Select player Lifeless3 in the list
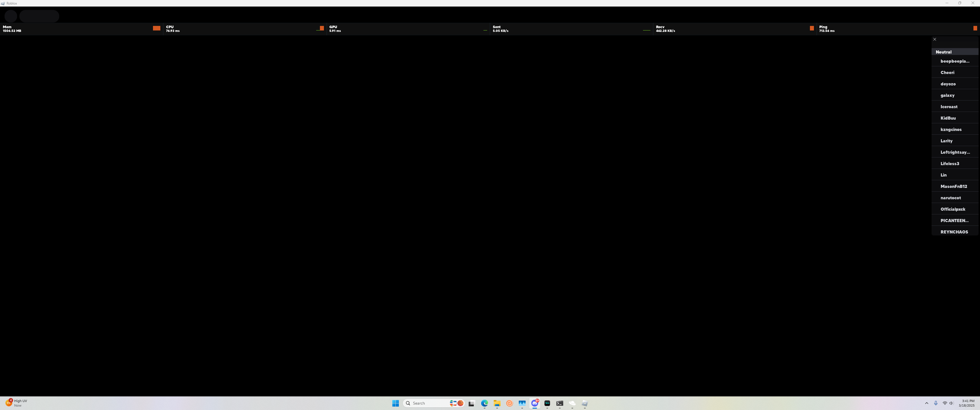 (x=955, y=164)
